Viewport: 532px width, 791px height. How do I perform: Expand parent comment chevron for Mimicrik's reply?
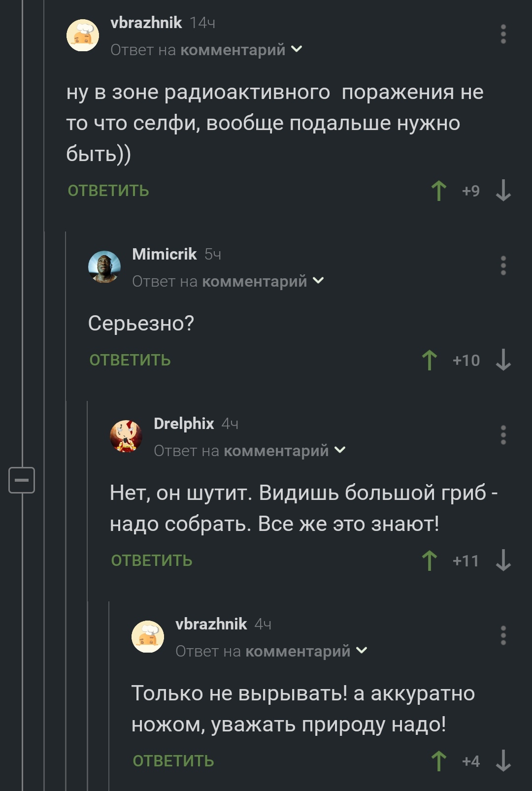(319, 281)
